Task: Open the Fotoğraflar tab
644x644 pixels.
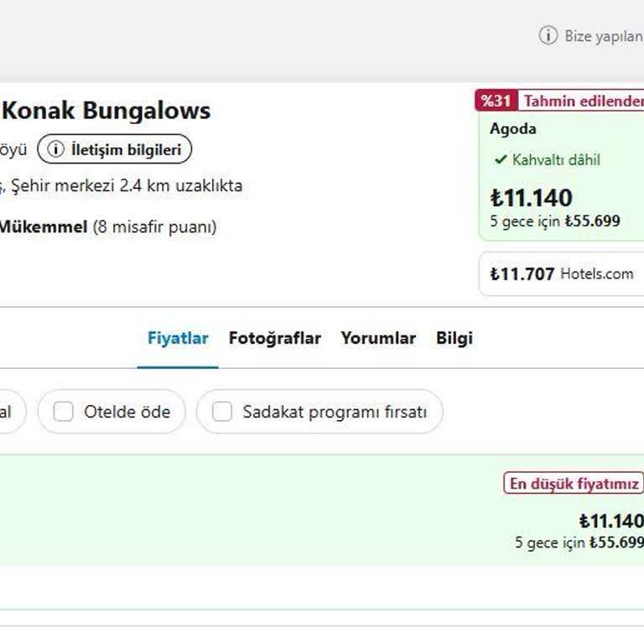Action: [x=274, y=338]
